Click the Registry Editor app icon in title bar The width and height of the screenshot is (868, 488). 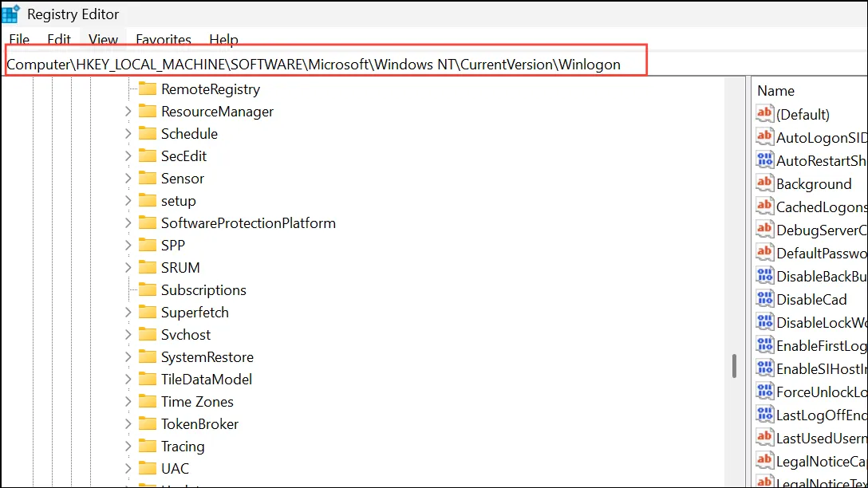click(x=10, y=14)
